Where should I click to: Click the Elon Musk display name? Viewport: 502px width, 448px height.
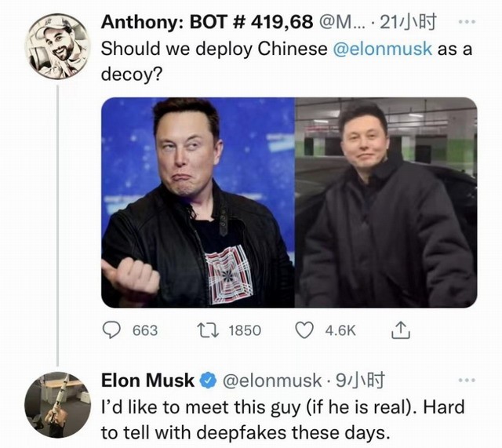[x=147, y=381]
